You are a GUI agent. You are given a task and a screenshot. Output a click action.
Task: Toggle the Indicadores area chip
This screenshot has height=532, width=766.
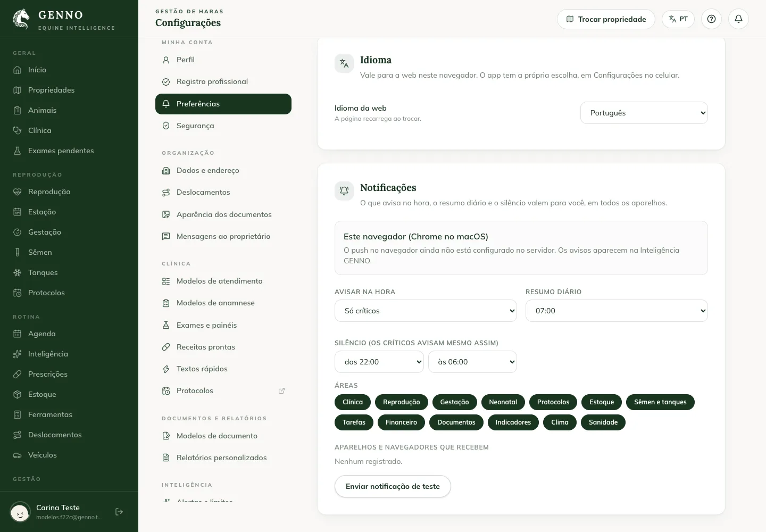coord(513,422)
